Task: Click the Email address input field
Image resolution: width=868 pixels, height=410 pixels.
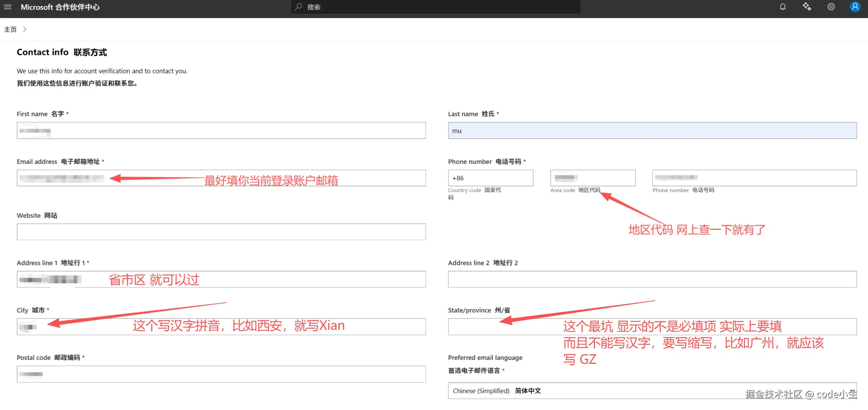Action: (221, 178)
